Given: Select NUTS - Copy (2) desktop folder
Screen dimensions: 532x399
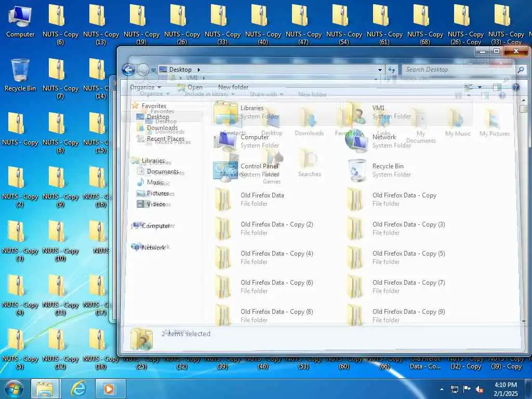Looking at the screenshot, I should point(20,187).
